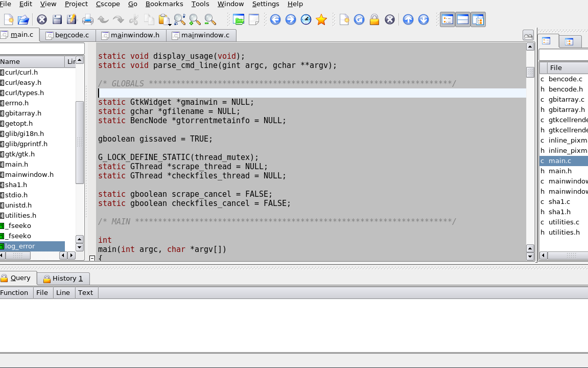Click the Open file folder icon
Viewport: 588px width, 368px height.
click(x=23, y=19)
